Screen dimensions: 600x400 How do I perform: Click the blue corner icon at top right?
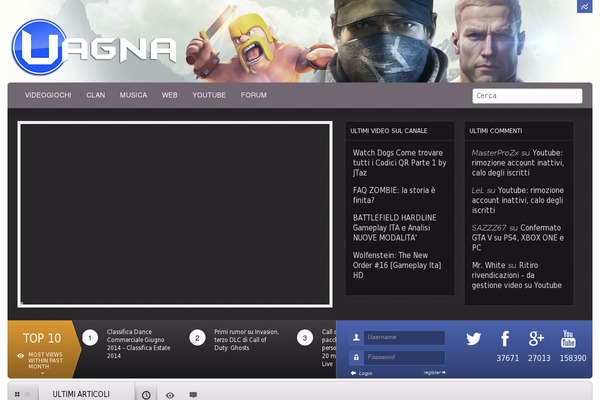coord(584,6)
